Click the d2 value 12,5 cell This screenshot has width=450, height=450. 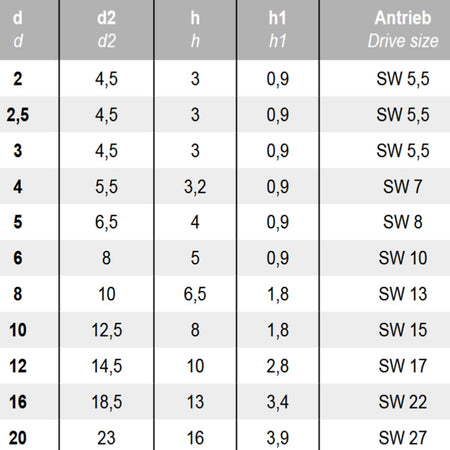[x=107, y=330]
